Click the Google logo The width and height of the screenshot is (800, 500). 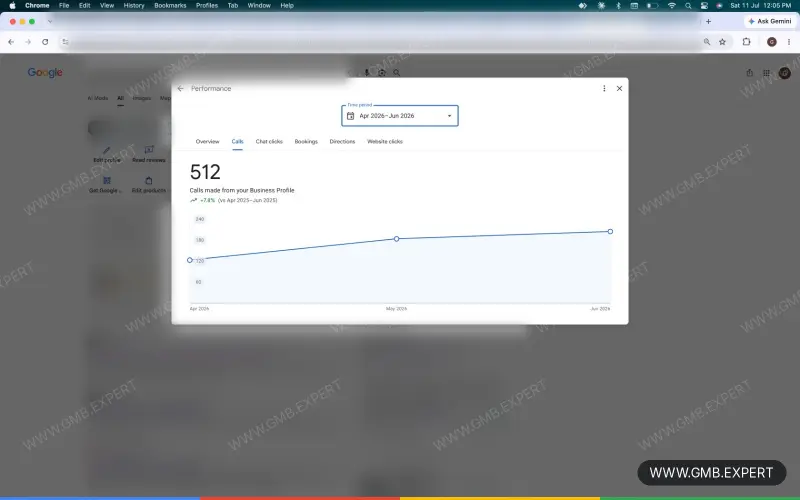click(45, 73)
